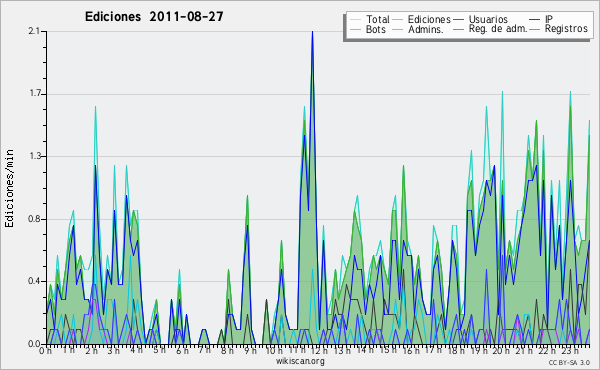Click the tallest peak at 2.1 near 12 h

point(312,32)
